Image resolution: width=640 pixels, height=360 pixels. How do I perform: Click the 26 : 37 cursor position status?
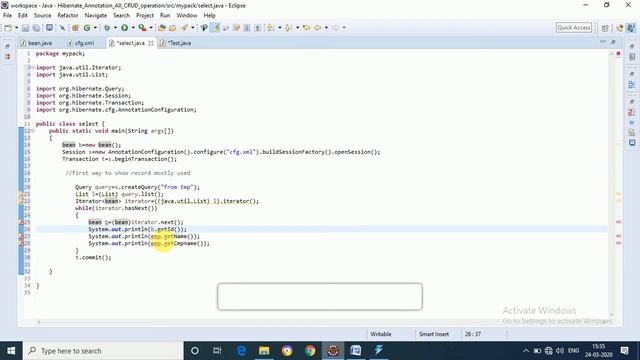pyautogui.click(x=473, y=334)
